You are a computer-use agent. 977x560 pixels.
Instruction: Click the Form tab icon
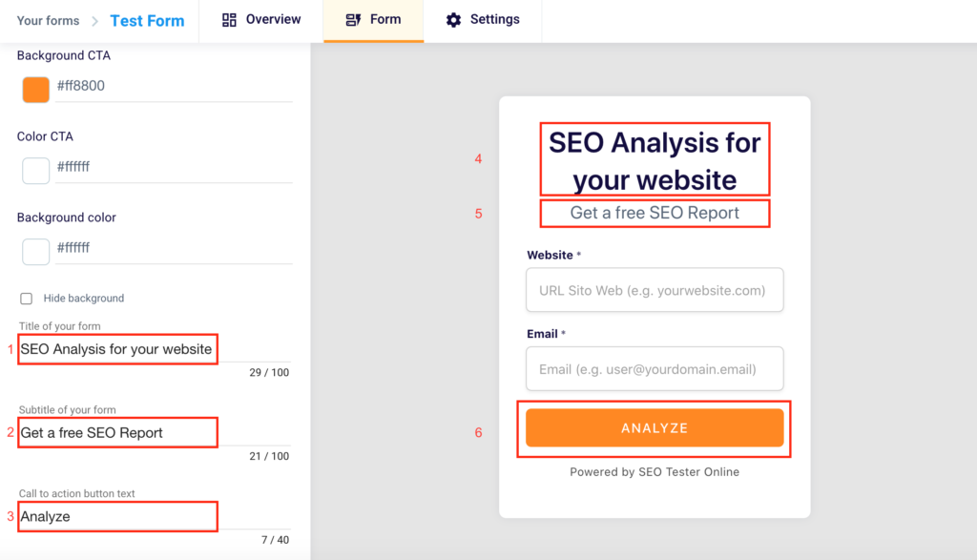[x=353, y=20]
